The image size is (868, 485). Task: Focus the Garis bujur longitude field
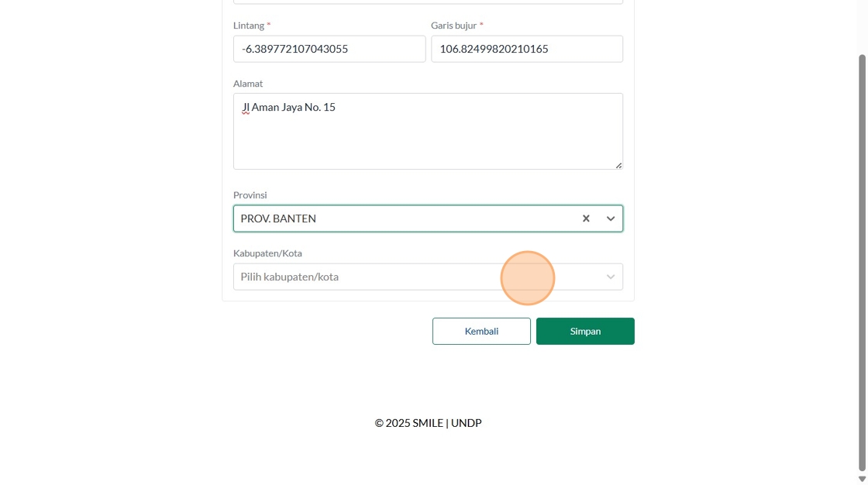coord(527,49)
